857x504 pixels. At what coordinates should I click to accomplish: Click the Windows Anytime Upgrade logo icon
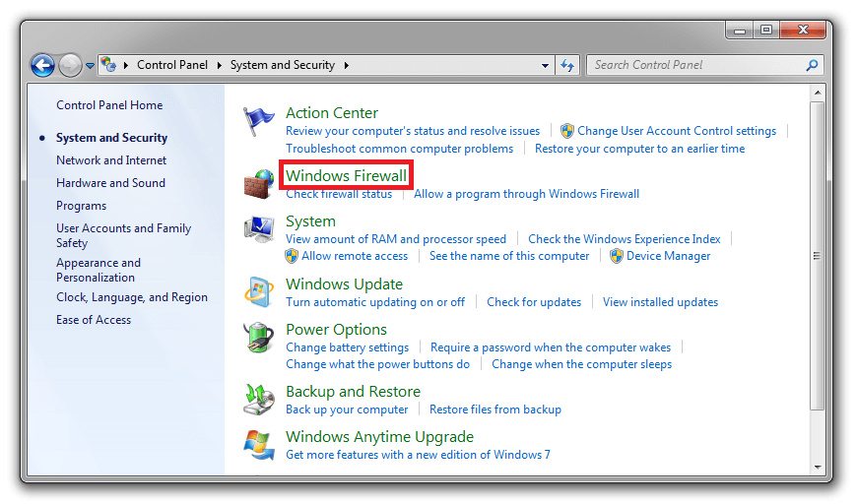pyautogui.click(x=258, y=445)
